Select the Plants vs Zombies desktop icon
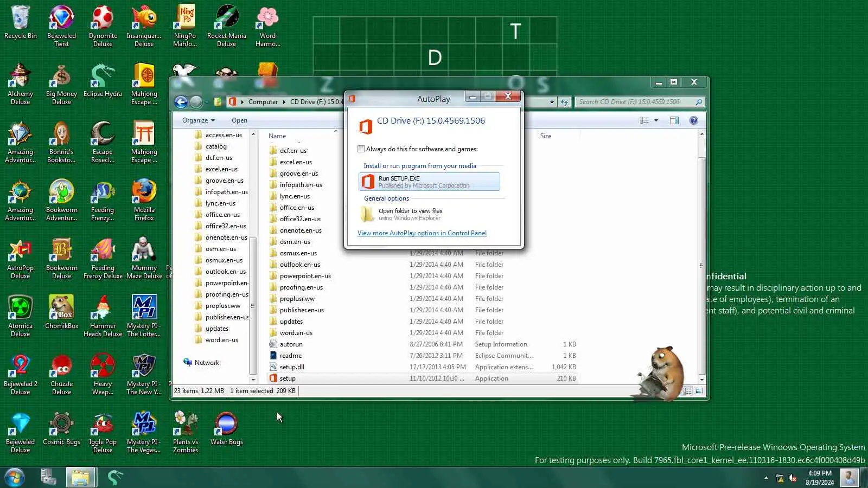 185,432
